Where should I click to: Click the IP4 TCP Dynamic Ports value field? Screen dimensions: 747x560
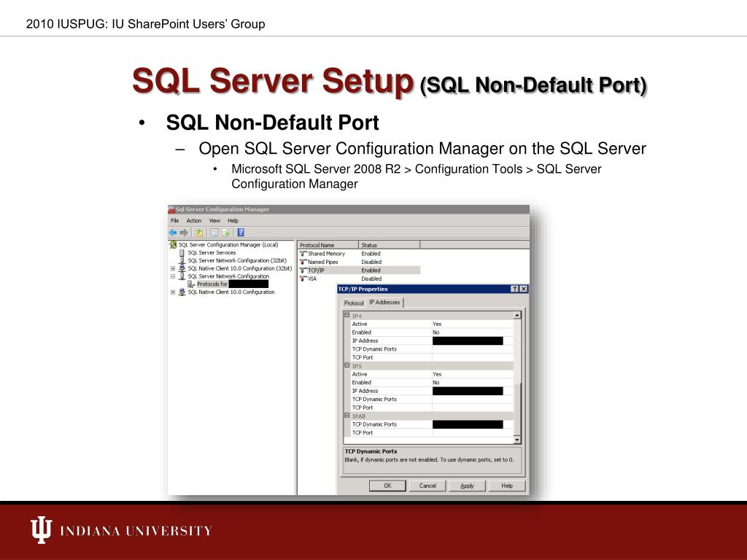(x=473, y=349)
